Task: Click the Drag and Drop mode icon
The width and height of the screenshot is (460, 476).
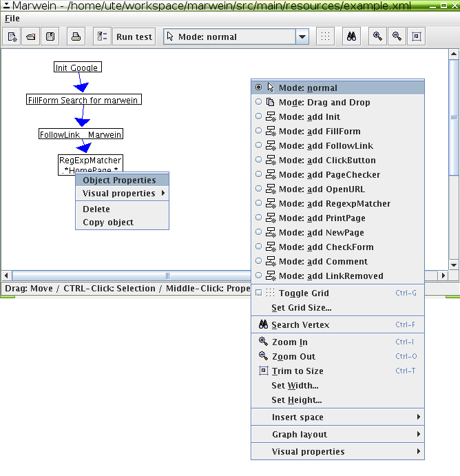Action: coord(270,102)
